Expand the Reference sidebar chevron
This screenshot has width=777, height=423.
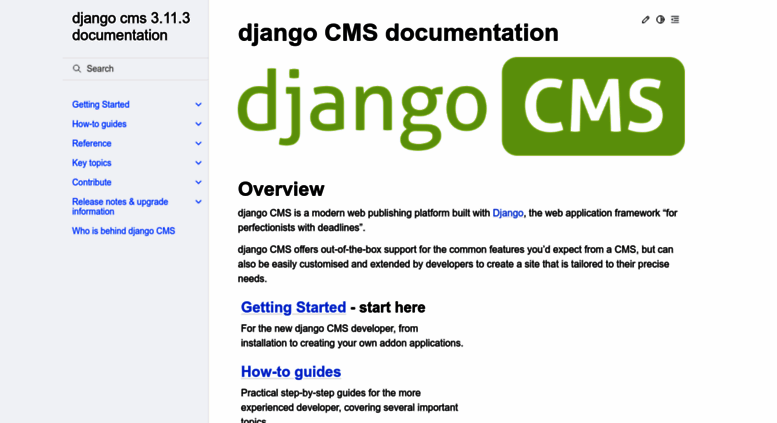tap(198, 143)
